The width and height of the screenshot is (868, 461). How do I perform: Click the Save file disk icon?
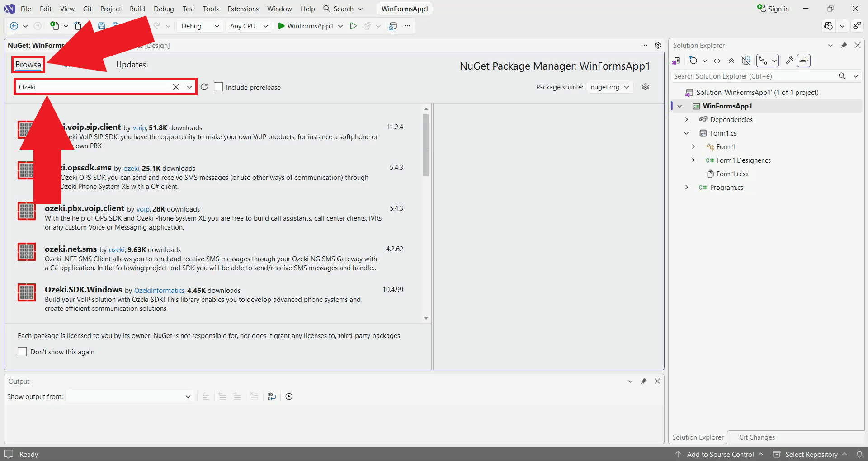[x=102, y=26]
